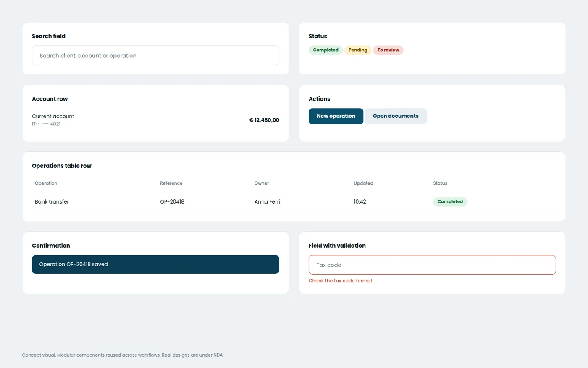This screenshot has height=368, width=588.
Task: Select the Bank transfer operation cell
Action: coord(52,202)
